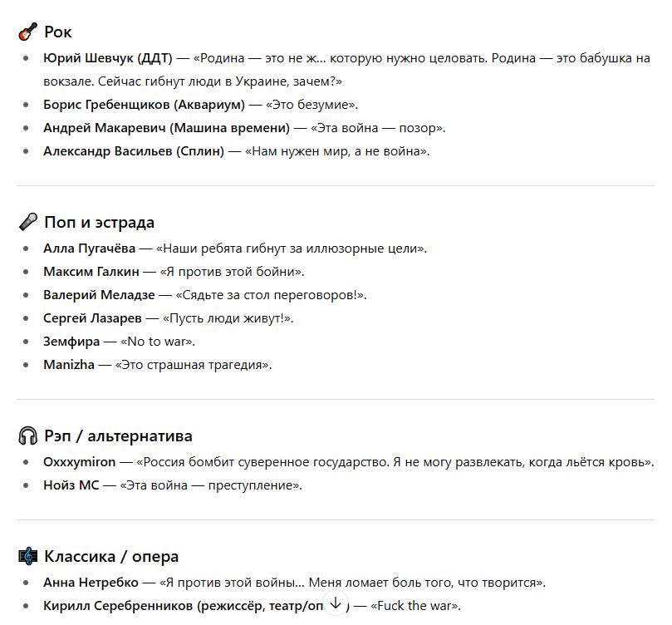Click the Рок section heading
The width and height of the screenshot is (672, 625).
58,32
